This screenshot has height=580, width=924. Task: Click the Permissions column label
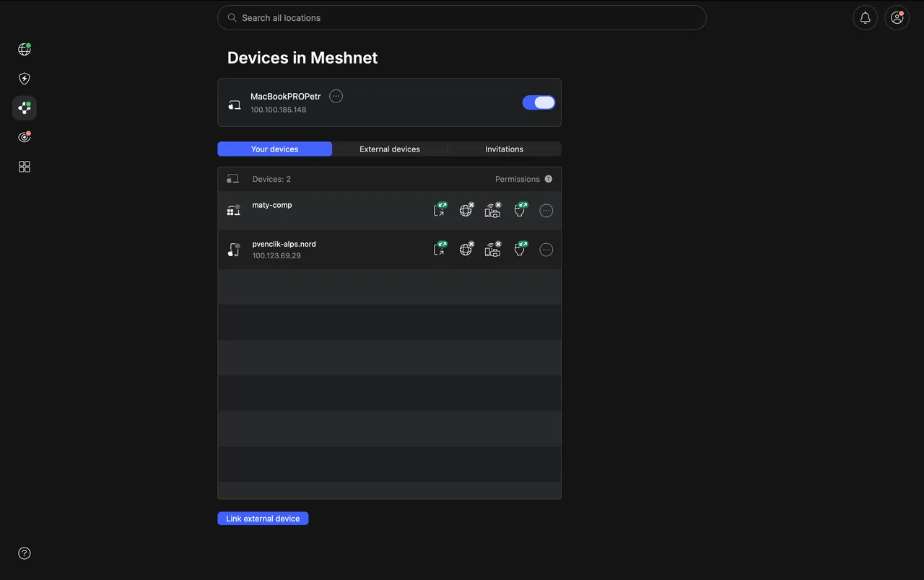[518, 179]
